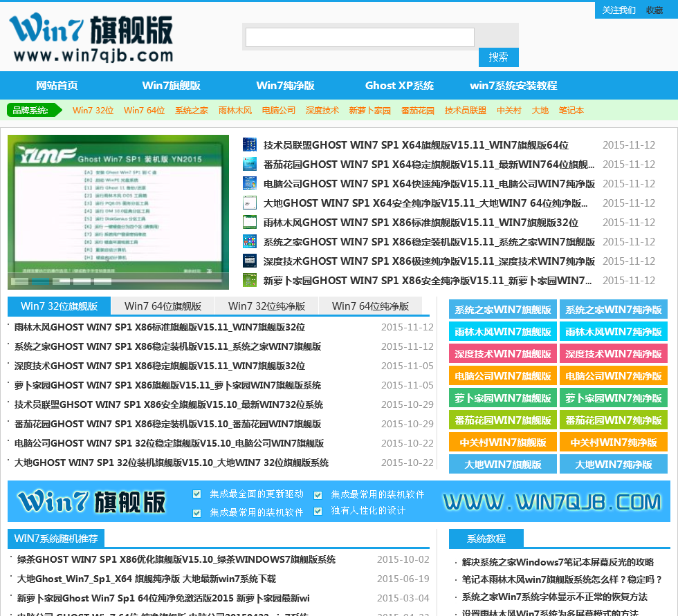The image size is (678, 616).
Task: Click the 雨林木风WIN7纯净版 button
Action: pyautogui.click(x=613, y=332)
